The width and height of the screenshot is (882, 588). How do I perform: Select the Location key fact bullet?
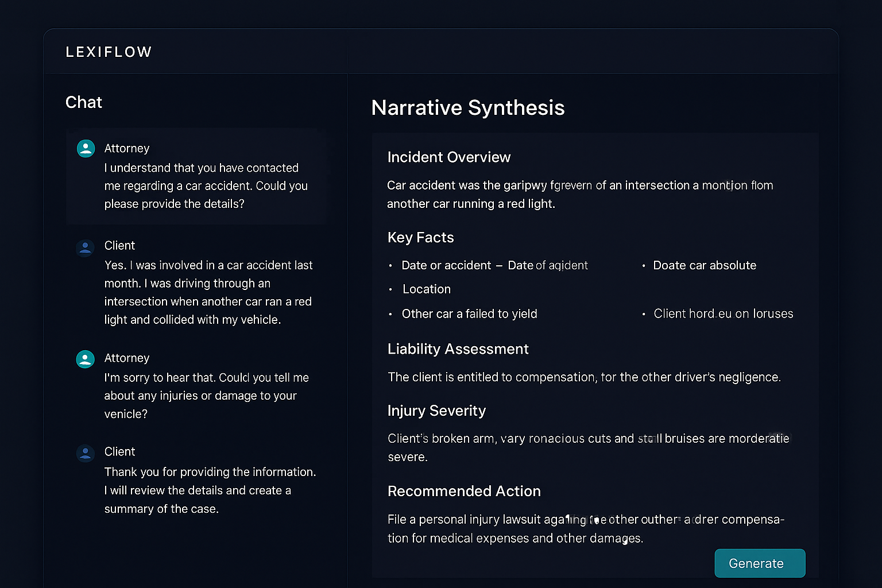[x=427, y=289]
